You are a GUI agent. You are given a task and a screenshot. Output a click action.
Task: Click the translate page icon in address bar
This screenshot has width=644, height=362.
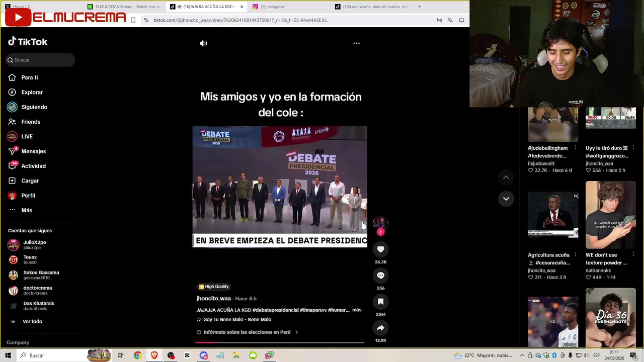click(450, 20)
